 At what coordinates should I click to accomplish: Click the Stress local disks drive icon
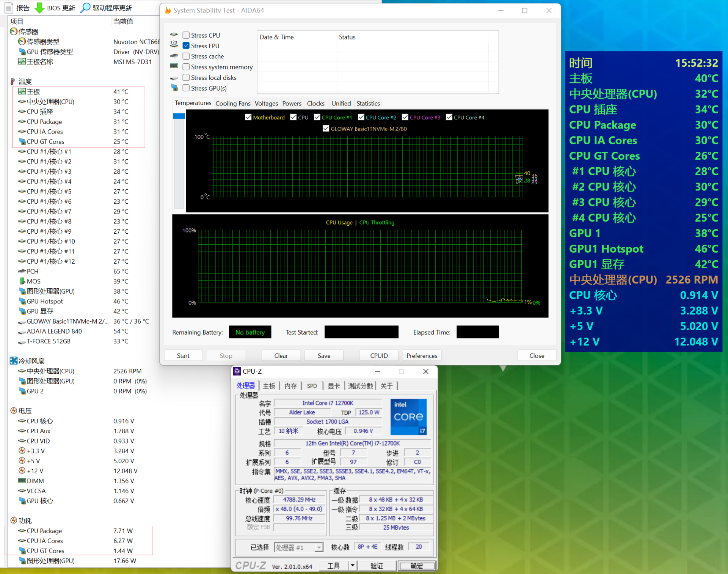tap(174, 78)
